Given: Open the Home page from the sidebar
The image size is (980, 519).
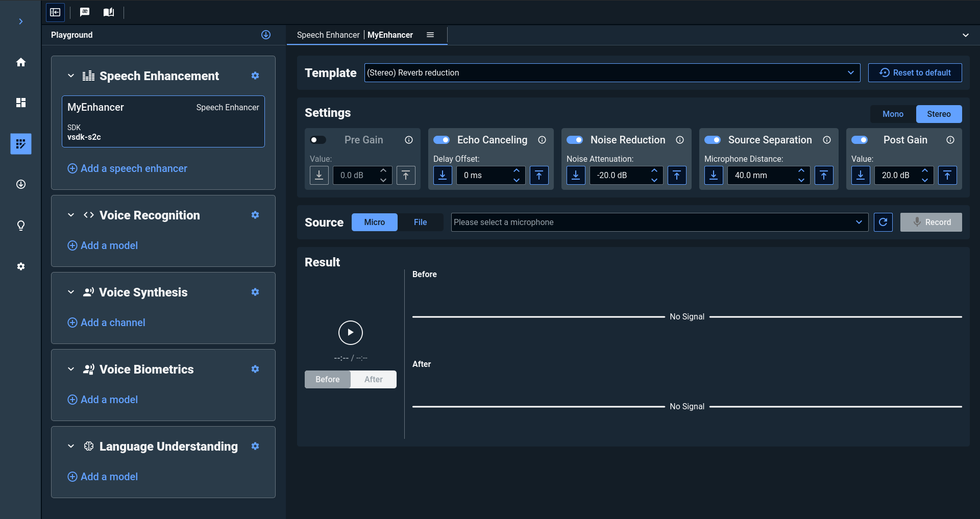Looking at the screenshot, I should (x=21, y=62).
